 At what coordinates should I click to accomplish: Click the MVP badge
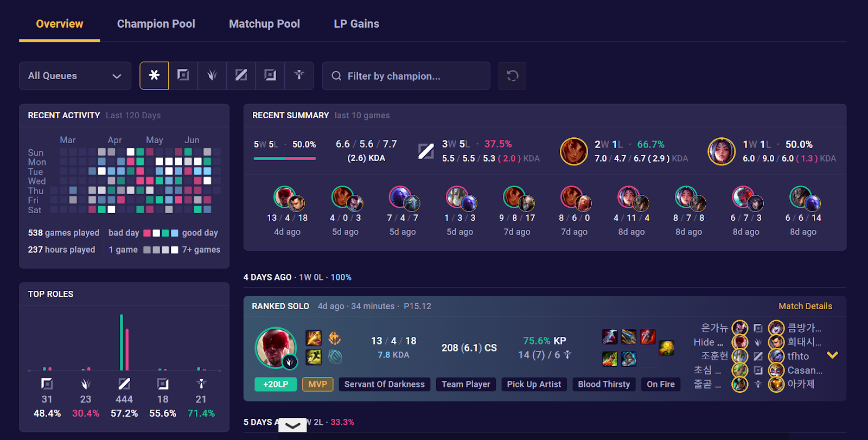click(318, 384)
